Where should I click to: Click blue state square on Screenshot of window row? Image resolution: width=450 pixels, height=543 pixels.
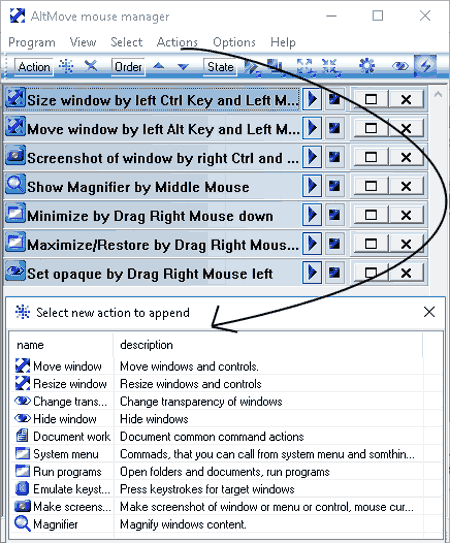tap(334, 157)
